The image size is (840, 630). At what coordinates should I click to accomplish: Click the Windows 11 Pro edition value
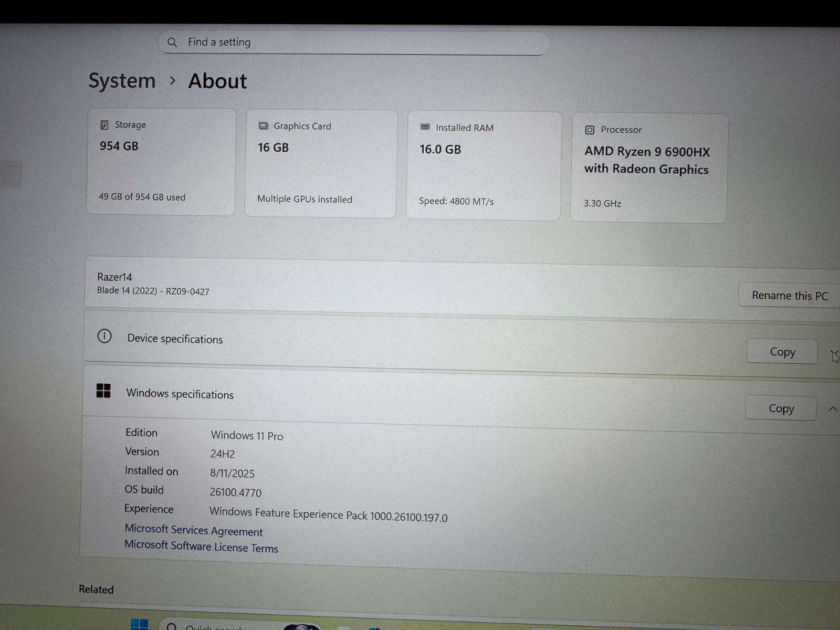pos(247,436)
